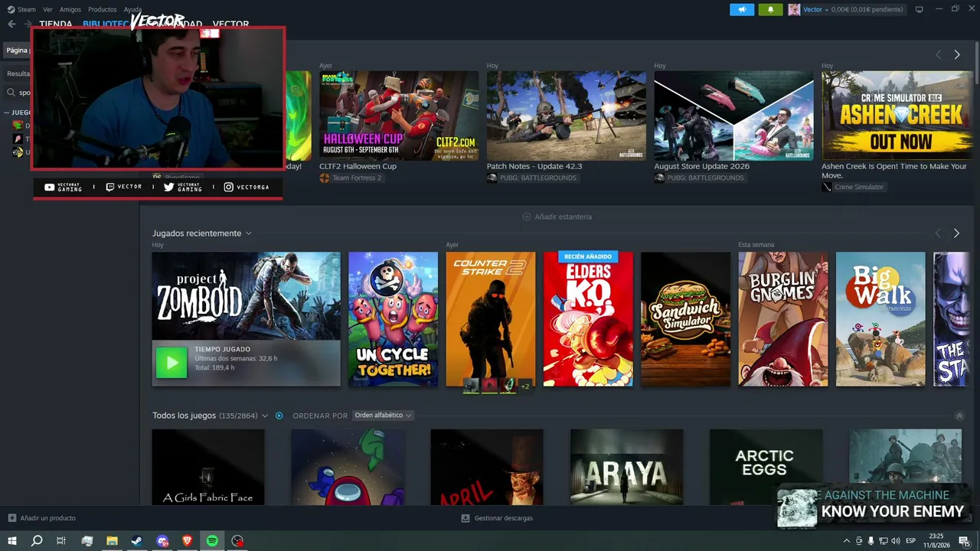The width and height of the screenshot is (980, 551).
Task: Open the blue announcements megaphone button
Action: [x=742, y=9]
